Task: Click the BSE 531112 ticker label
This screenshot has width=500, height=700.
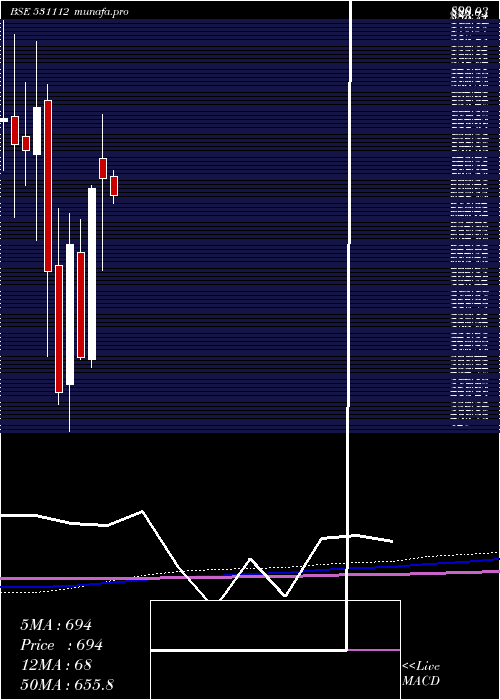Action: 39,12
